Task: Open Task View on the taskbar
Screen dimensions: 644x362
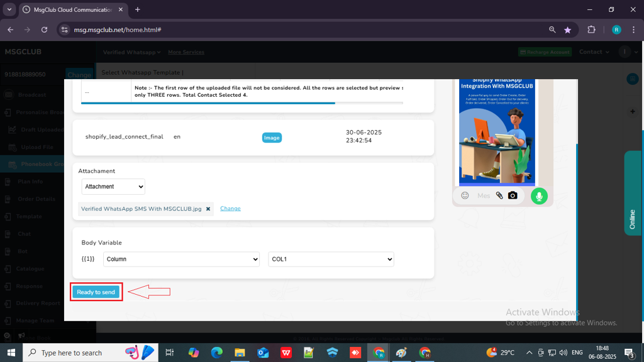Action: click(169, 353)
